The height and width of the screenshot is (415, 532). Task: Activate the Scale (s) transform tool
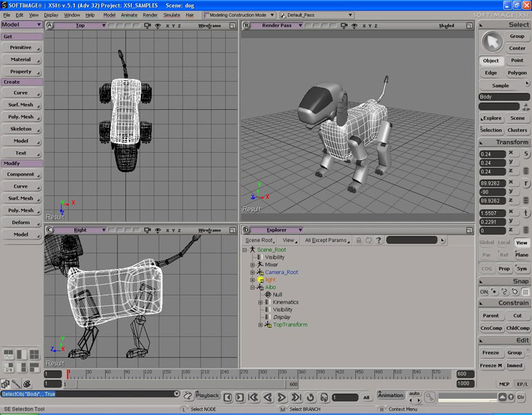pos(526,154)
